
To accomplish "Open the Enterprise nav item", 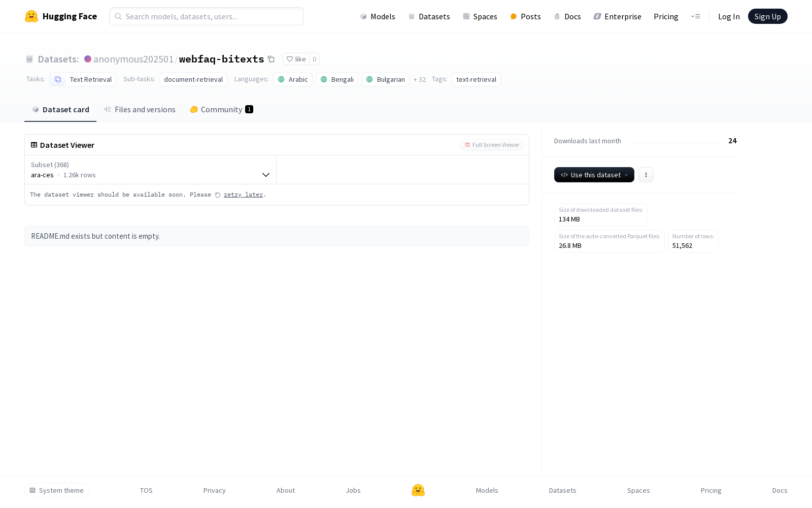I will pos(618,16).
